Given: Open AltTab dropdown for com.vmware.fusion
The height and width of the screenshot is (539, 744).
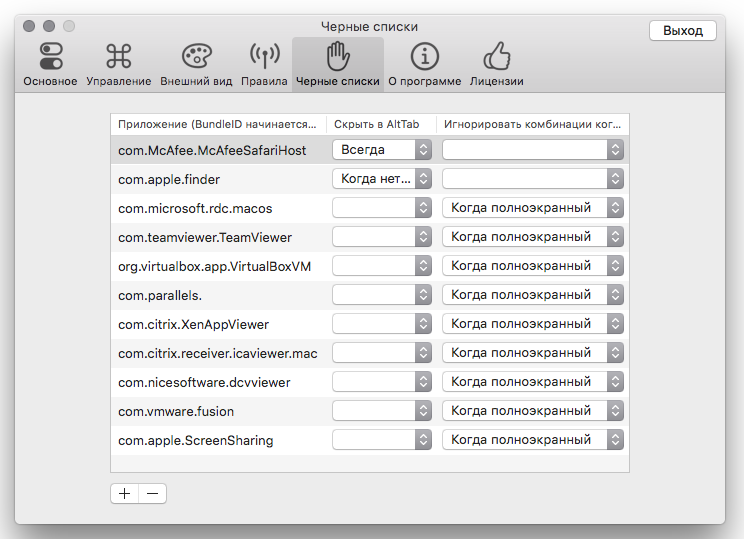Looking at the screenshot, I should tap(382, 410).
